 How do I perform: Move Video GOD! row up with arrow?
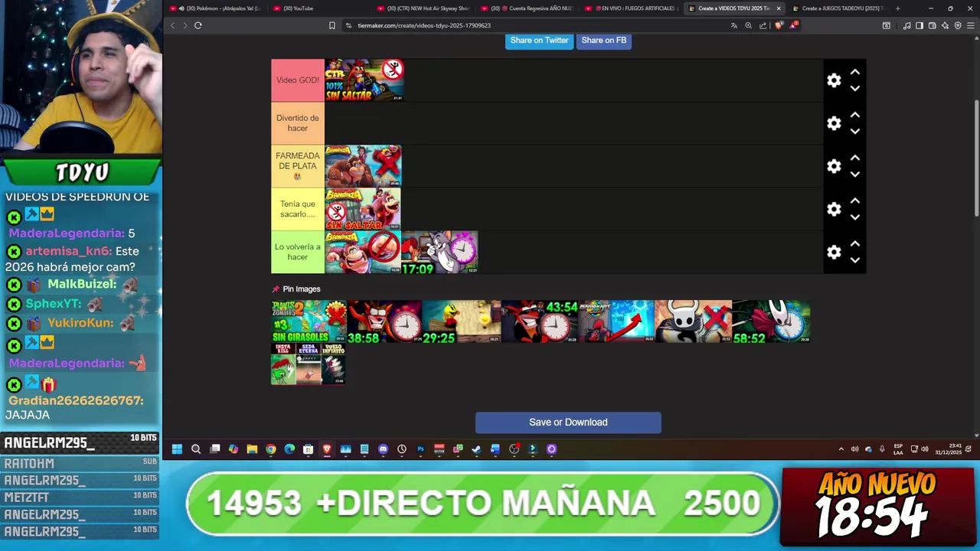(x=855, y=72)
